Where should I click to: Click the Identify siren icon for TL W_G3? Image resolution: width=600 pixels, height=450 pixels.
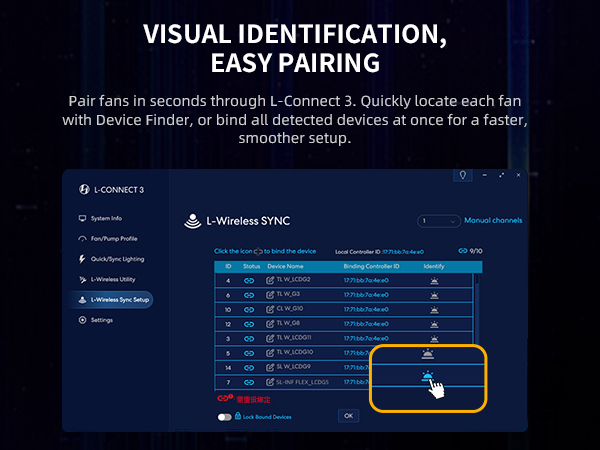click(434, 295)
